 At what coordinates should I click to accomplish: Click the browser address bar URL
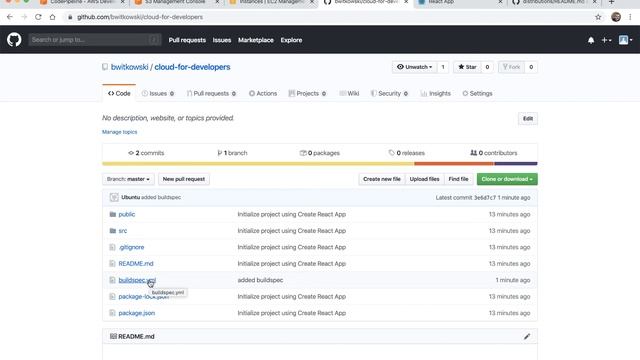140,17
